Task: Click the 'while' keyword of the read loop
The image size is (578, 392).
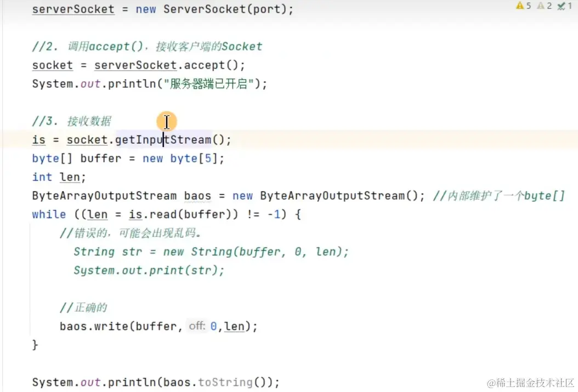Action: coord(49,215)
